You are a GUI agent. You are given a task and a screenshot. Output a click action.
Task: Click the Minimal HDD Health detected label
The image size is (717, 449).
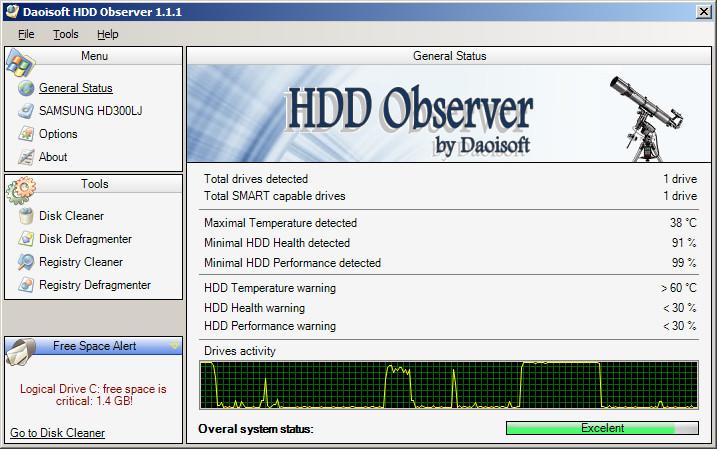(x=277, y=243)
